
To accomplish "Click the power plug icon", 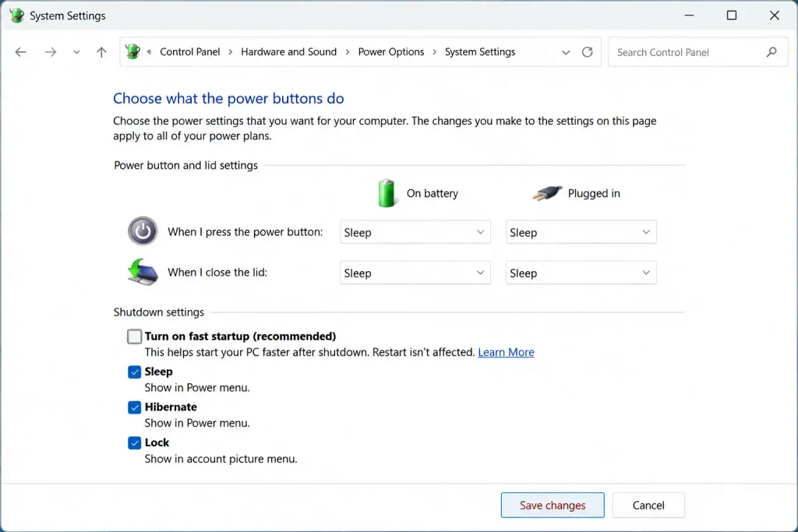I will tap(547, 192).
